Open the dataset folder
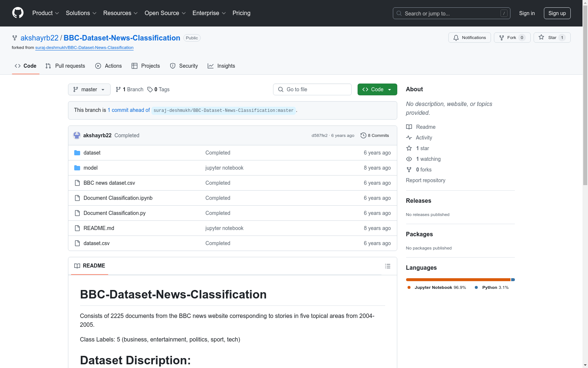Image resolution: width=588 pixels, height=368 pixels. click(92, 153)
